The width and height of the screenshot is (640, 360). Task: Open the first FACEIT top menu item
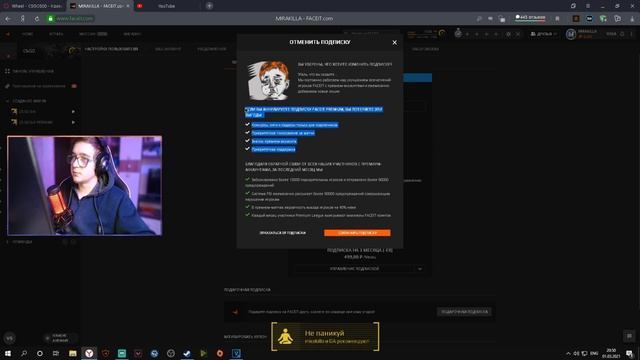tap(27, 34)
